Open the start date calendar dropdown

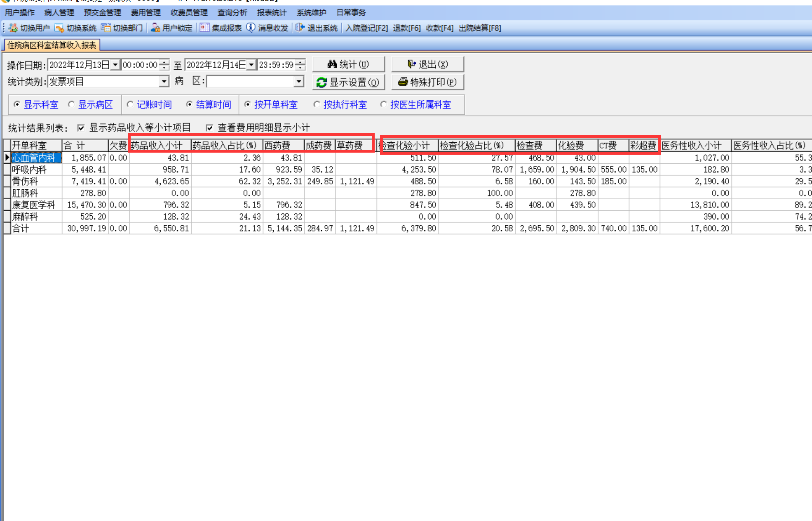click(x=115, y=65)
